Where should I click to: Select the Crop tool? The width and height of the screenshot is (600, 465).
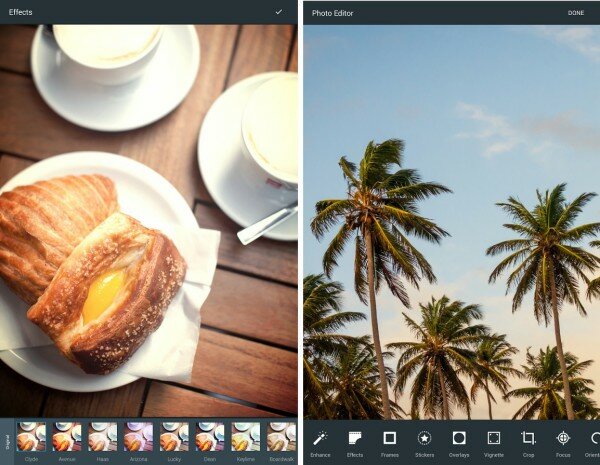point(528,438)
